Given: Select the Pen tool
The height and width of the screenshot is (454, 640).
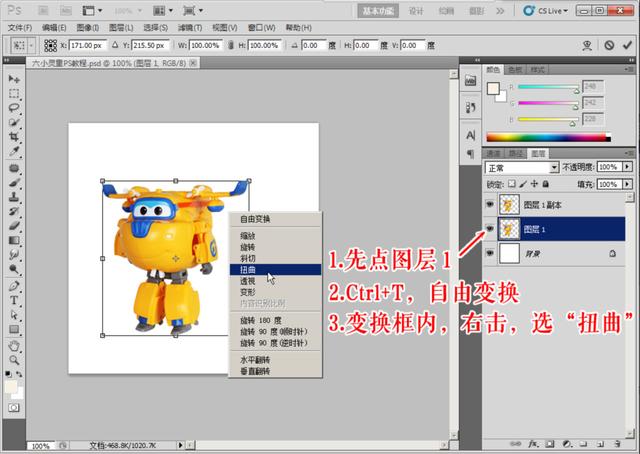Looking at the screenshot, I should point(14,286).
